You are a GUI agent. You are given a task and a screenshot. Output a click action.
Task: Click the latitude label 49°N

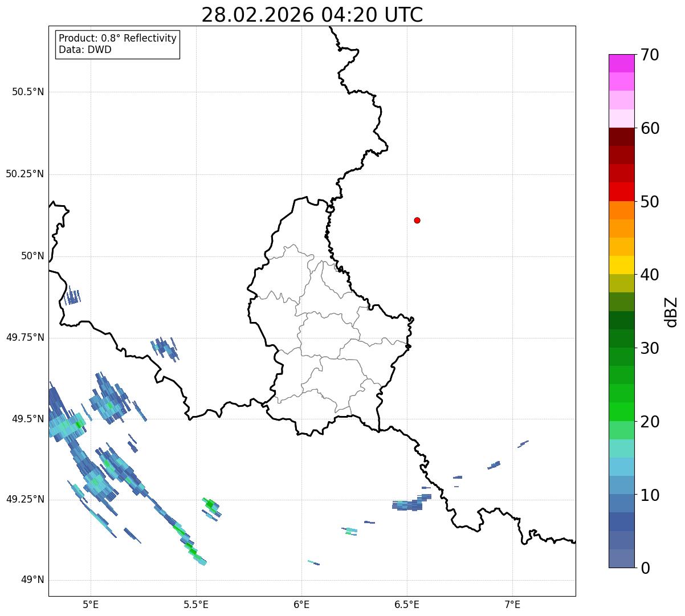(x=32, y=581)
